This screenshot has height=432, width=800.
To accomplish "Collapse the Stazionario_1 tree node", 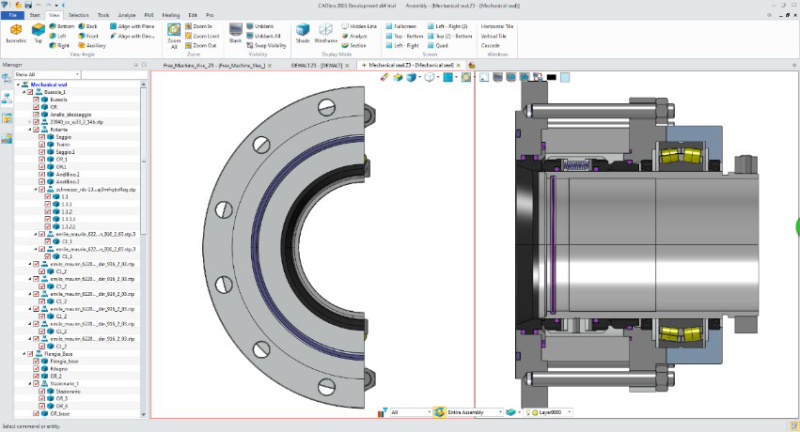I will tap(30, 384).
